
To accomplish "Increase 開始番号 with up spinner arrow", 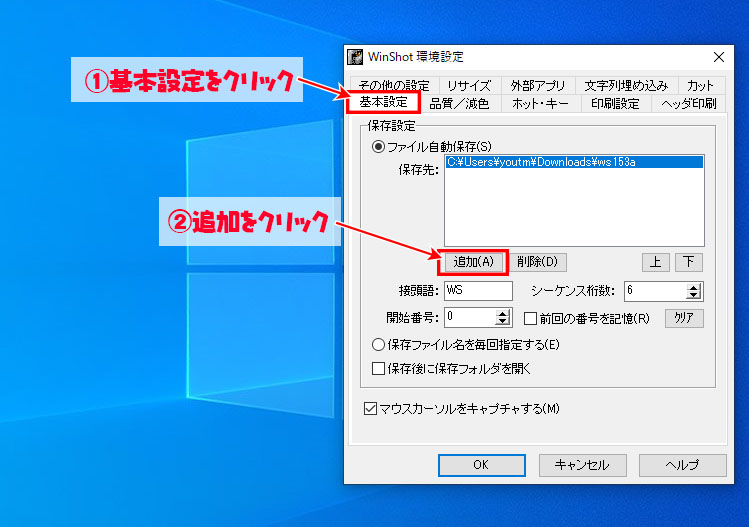I will click(x=502, y=314).
